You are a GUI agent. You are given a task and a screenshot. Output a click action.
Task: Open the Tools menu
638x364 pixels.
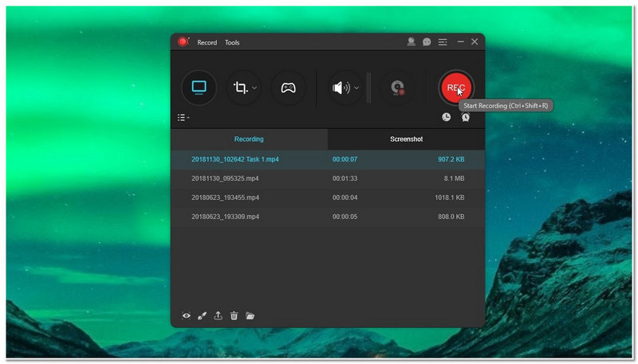pyautogui.click(x=232, y=42)
